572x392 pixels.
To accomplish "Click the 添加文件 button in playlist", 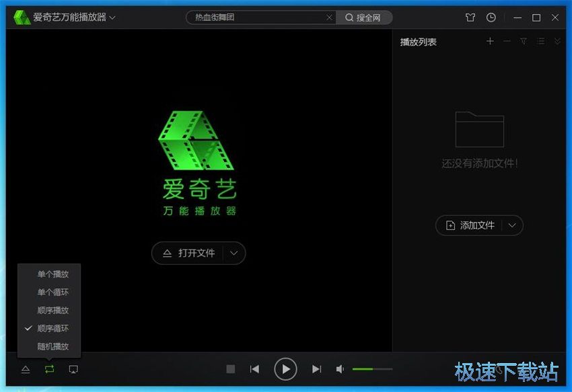I will [470, 225].
